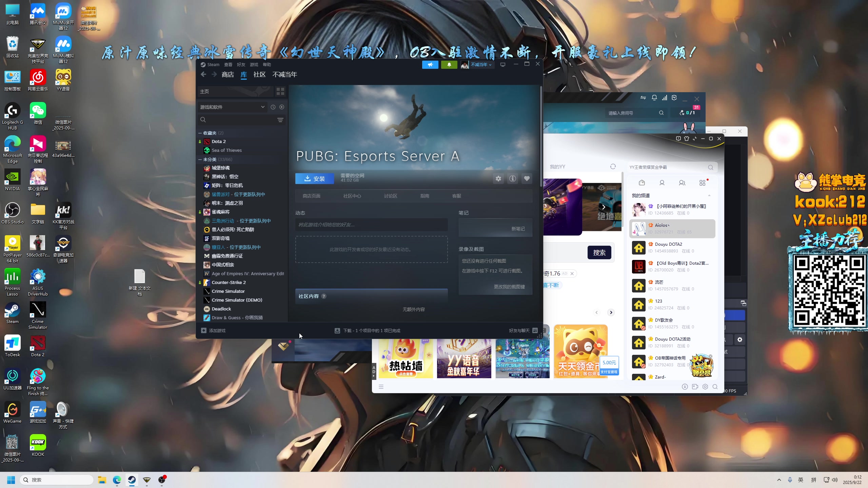Viewport: 868px width, 488px height.
Task: Open KOOK desktop icon
Action: [38, 446]
